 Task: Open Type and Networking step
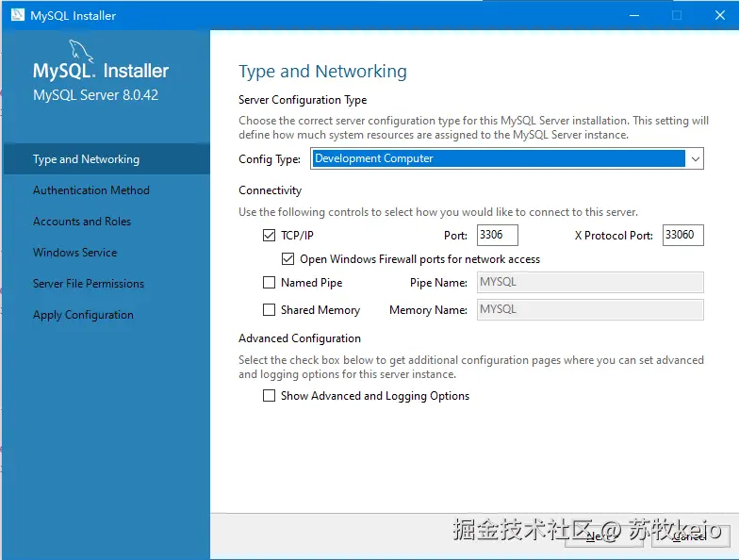click(x=107, y=158)
